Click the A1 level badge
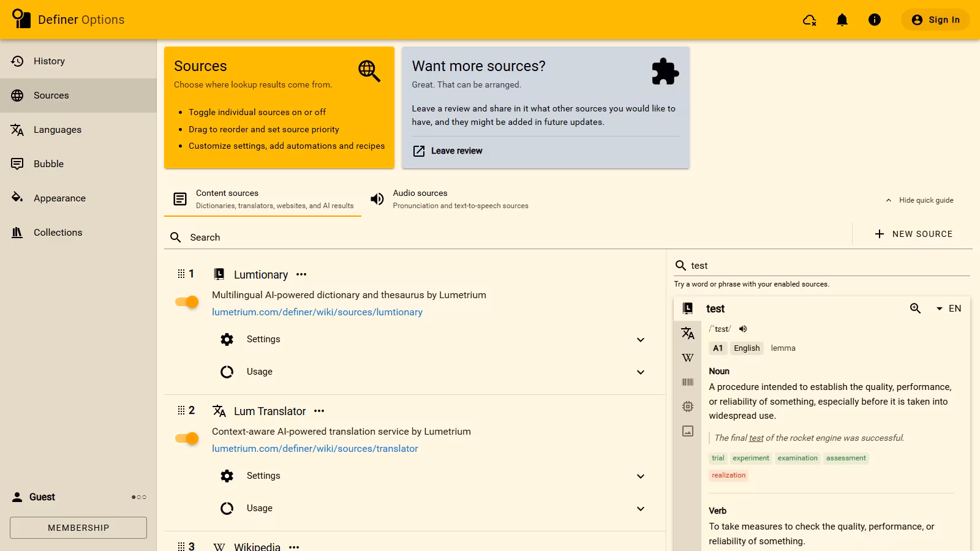The height and width of the screenshot is (551, 980). pyautogui.click(x=718, y=348)
